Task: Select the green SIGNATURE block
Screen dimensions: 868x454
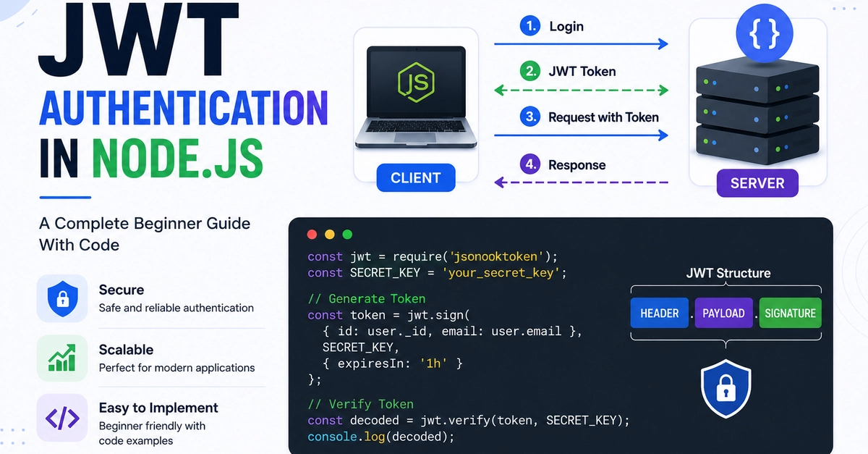Action: pos(790,314)
